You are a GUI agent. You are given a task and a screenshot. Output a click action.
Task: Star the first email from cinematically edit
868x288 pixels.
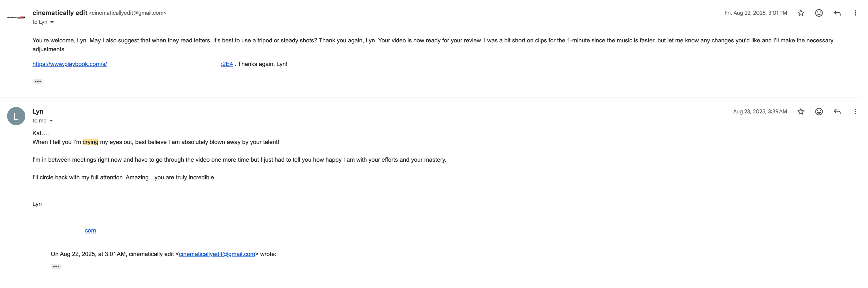(x=801, y=13)
